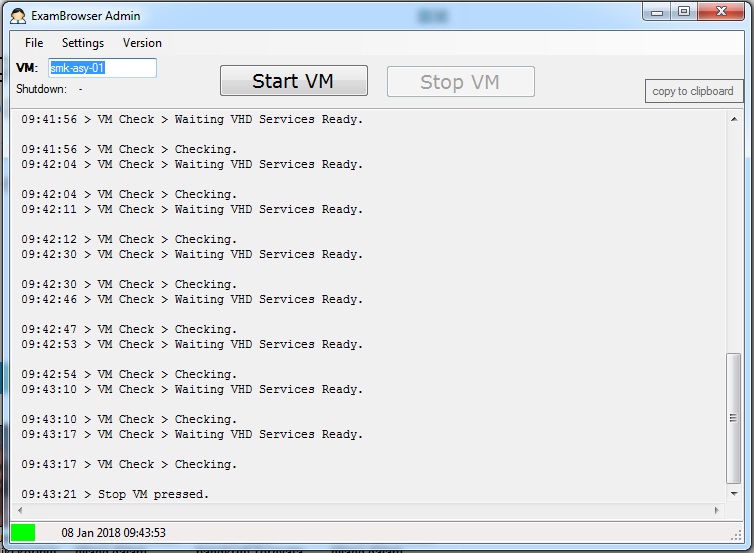Click log line '09:43:17 > VM Check > Checking.'

click(x=129, y=465)
